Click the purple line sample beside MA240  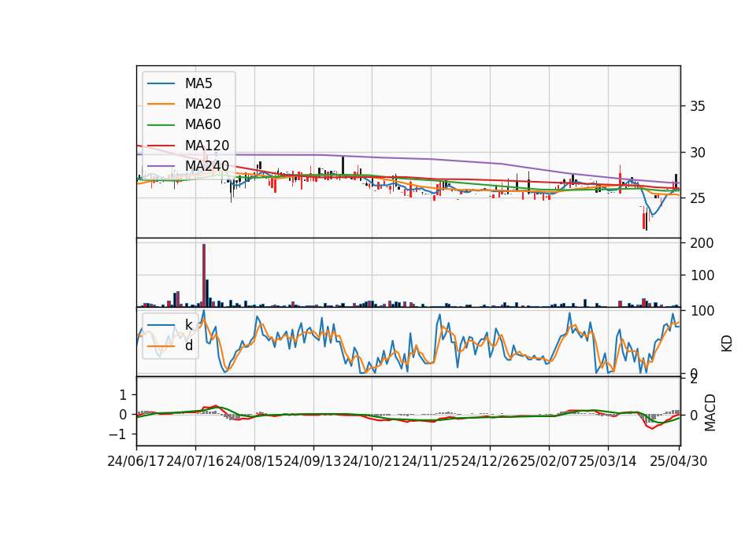tap(161, 167)
